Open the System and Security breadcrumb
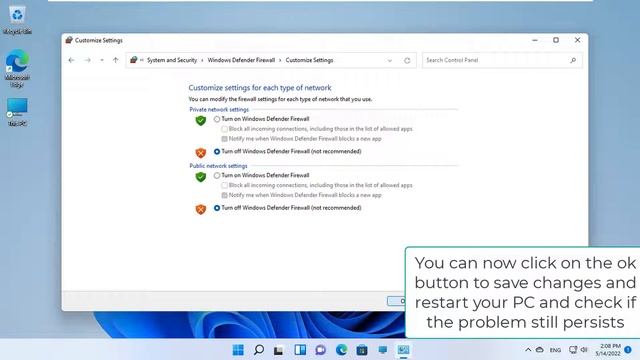Viewport: 640px width, 360px height. pyautogui.click(x=172, y=60)
